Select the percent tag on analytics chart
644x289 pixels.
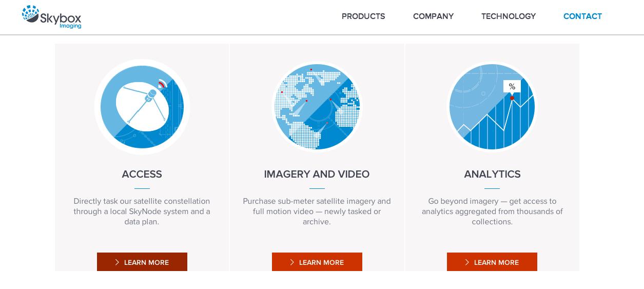[512, 87]
